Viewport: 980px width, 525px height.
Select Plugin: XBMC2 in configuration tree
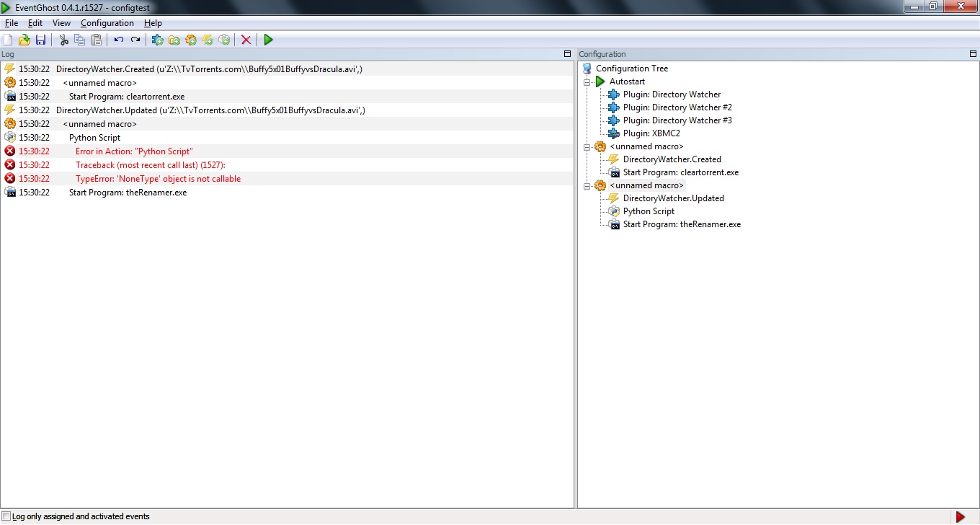coord(651,133)
